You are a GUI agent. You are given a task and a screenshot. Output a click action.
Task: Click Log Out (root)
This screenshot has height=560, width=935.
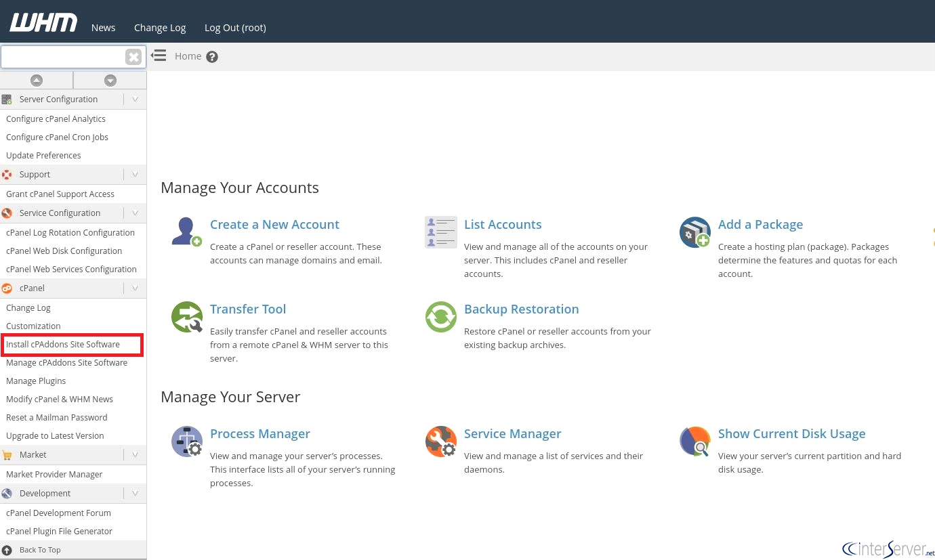click(x=235, y=28)
